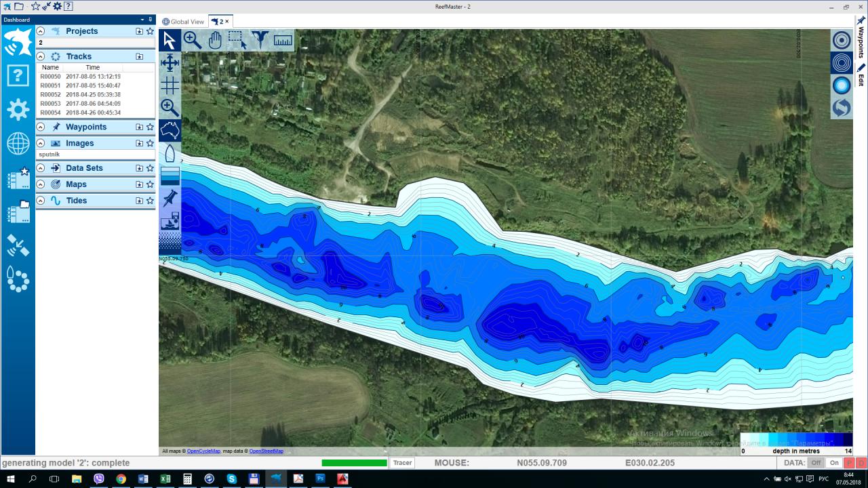Switch to the Global View tab
The image size is (868, 488).
(x=183, y=22)
